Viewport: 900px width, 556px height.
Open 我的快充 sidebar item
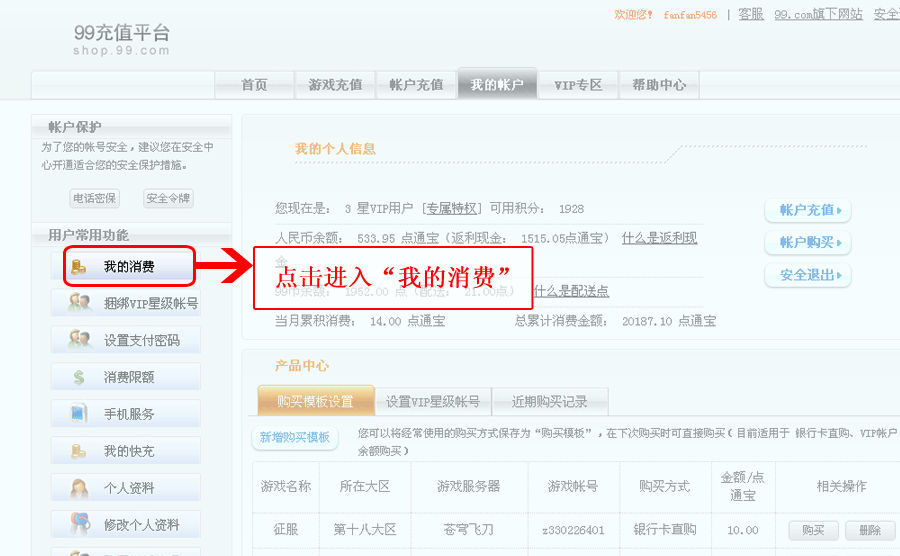(x=126, y=451)
